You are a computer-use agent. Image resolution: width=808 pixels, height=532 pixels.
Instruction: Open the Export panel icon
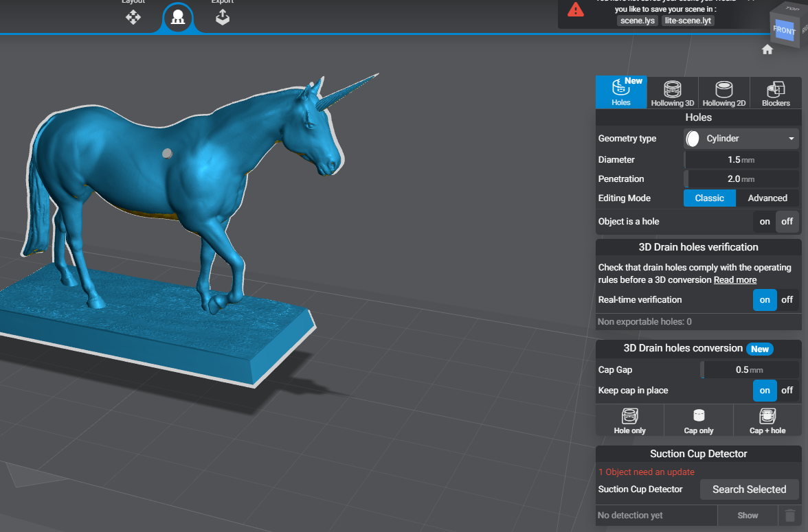222,18
